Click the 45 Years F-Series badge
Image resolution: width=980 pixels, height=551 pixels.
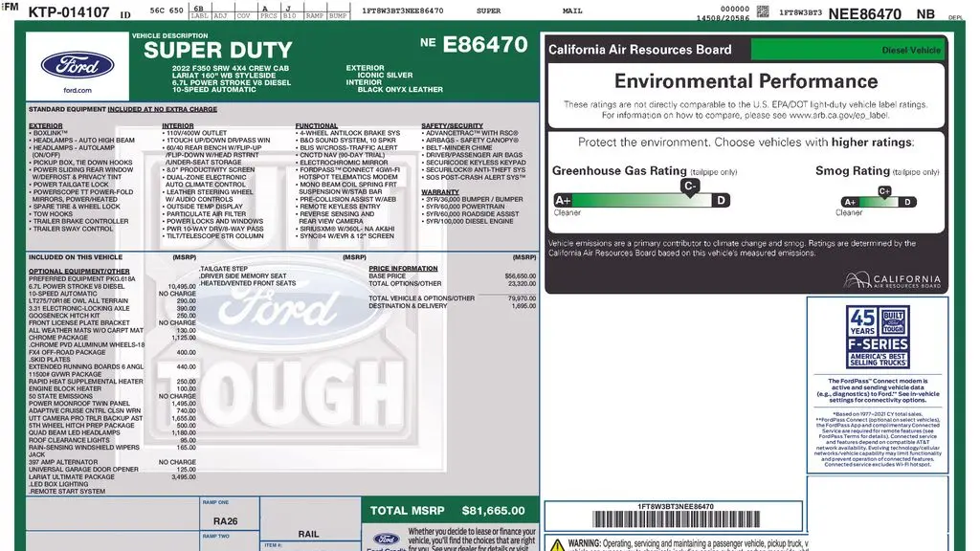(x=878, y=338)
